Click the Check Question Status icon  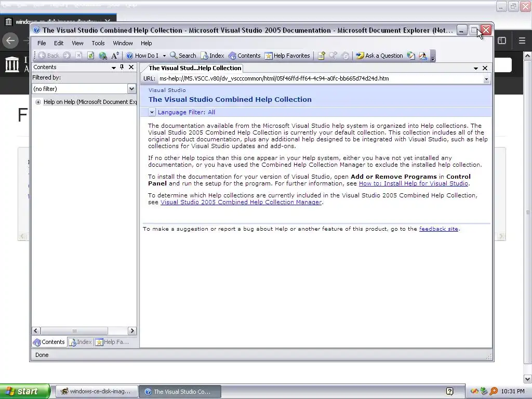click(411, 56)
